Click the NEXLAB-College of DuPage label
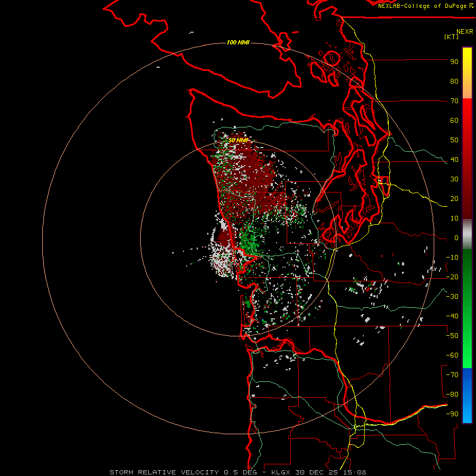Image resolution: width=476 pixels, height=476 pixels. (x=426, y=6)
